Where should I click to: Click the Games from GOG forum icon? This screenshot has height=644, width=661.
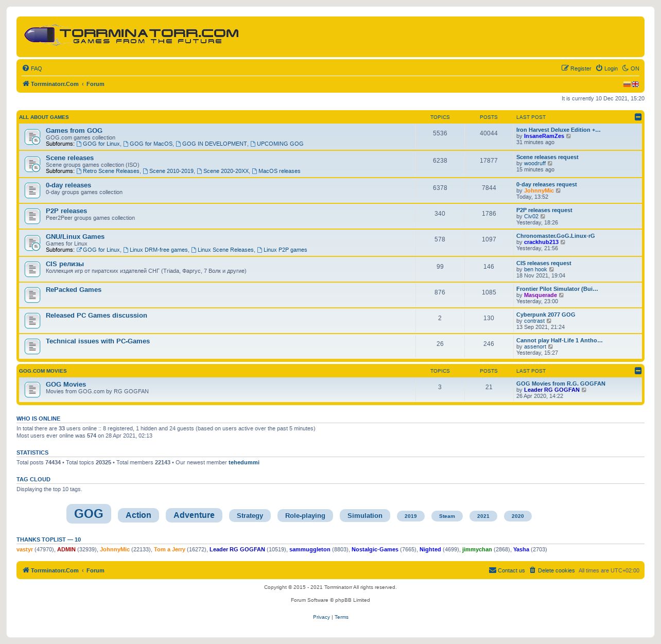tap(32, 137)
